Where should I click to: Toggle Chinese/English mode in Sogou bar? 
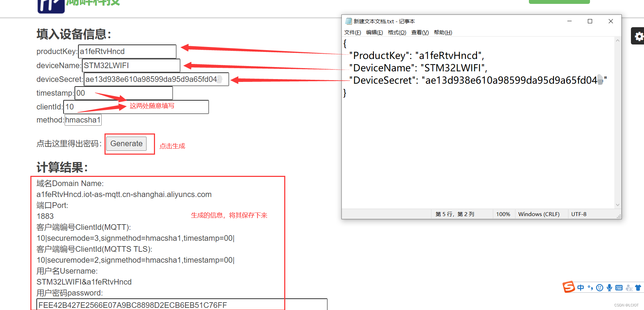(581, 288)
